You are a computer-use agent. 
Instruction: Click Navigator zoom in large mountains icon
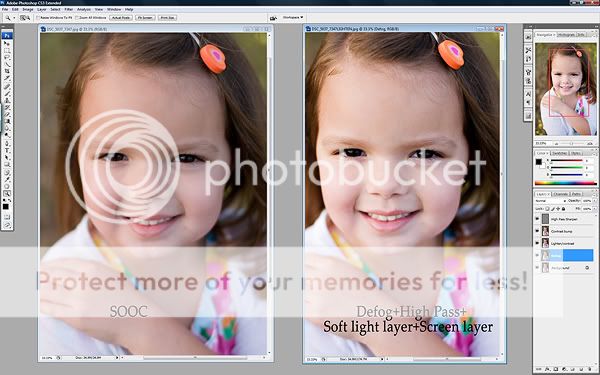590,143
